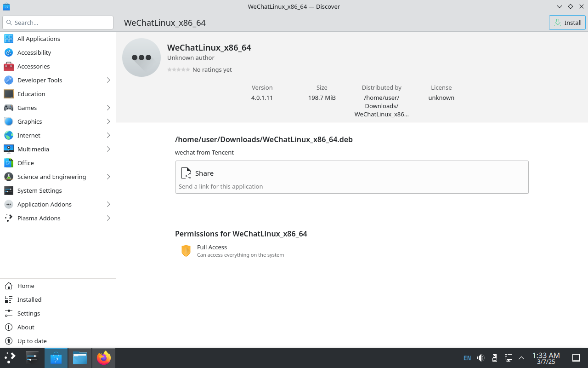The image size is (588, 368).
Task: Click the All Applications grid icon
Action: pos(9,39)
